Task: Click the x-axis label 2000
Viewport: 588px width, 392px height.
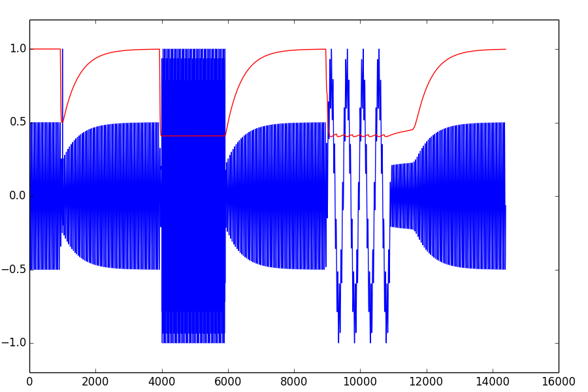Action: [x=95, y=382]
